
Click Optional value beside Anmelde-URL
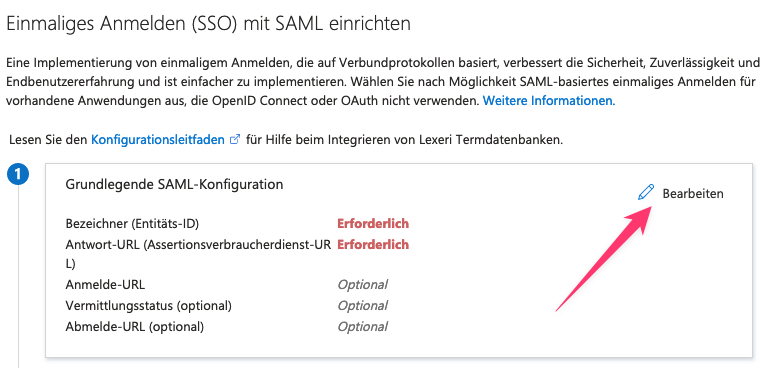(363, 285)
